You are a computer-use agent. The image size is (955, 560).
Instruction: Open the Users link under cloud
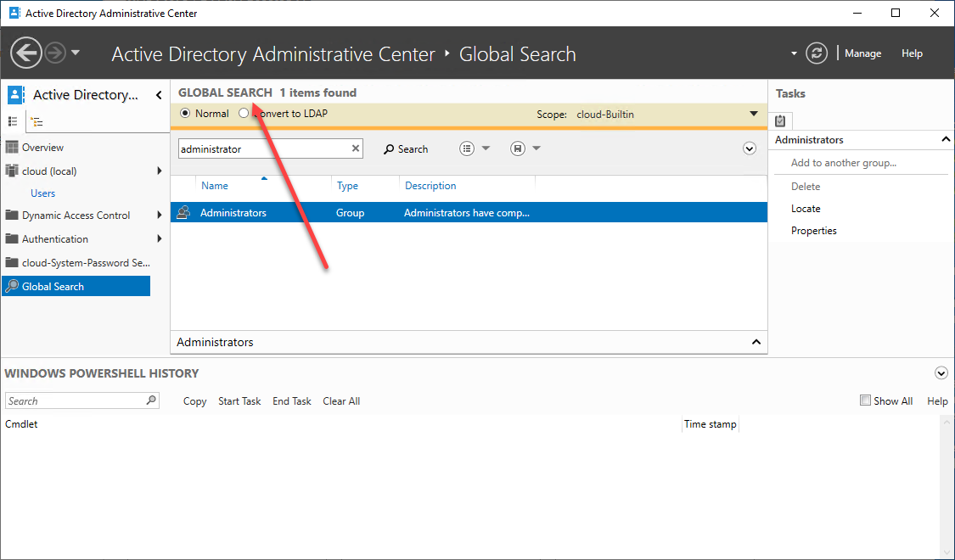coord(42,193)
